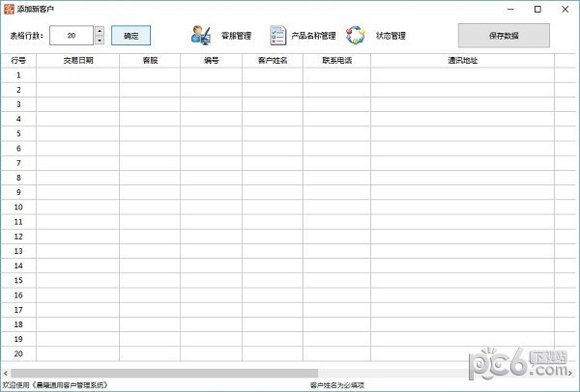580x392 pixels.
Task: Select row number 20 header
Action: 18,354
